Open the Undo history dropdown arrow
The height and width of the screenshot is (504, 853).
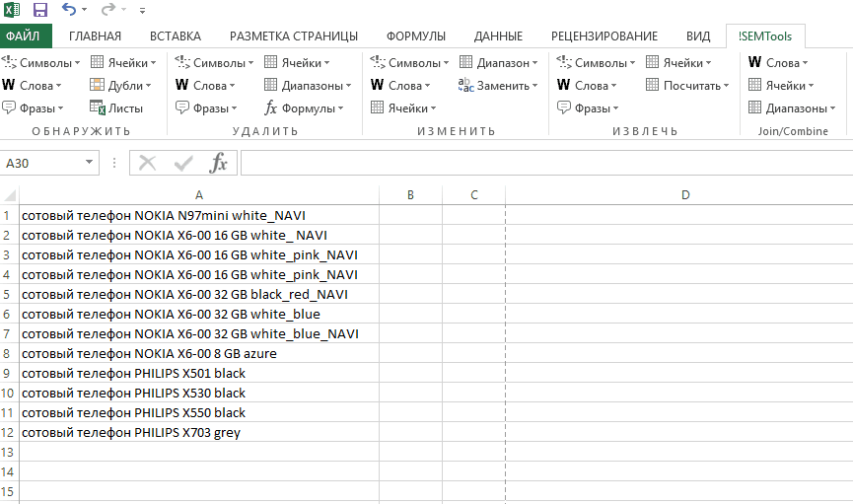point(85,10)
